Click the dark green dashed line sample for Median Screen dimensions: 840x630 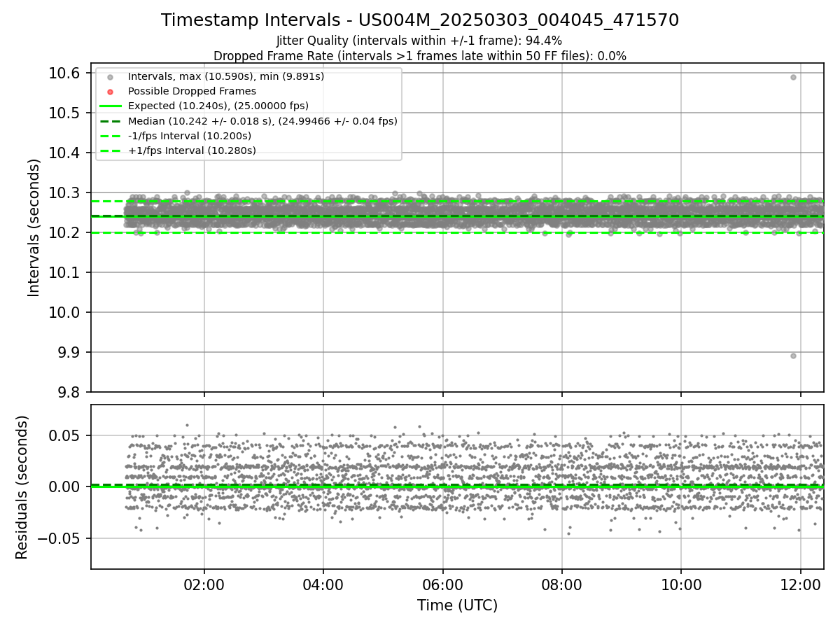[x=111, y=121]
